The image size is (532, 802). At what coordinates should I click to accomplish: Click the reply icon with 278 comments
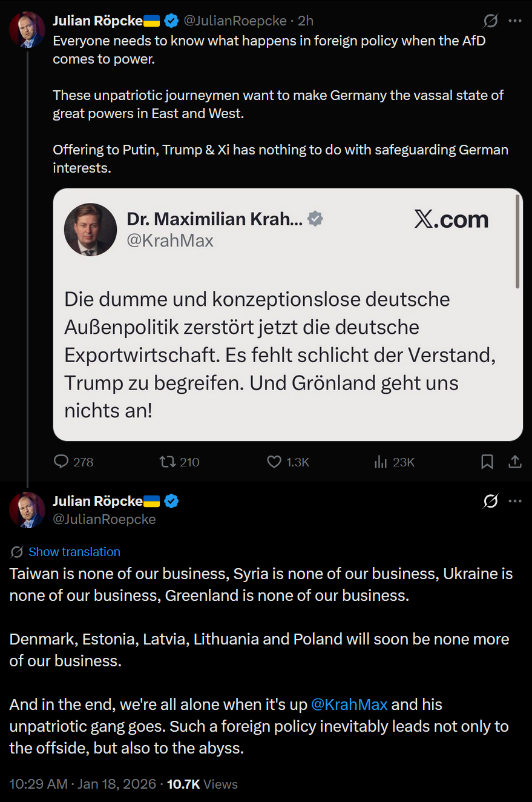61,462
